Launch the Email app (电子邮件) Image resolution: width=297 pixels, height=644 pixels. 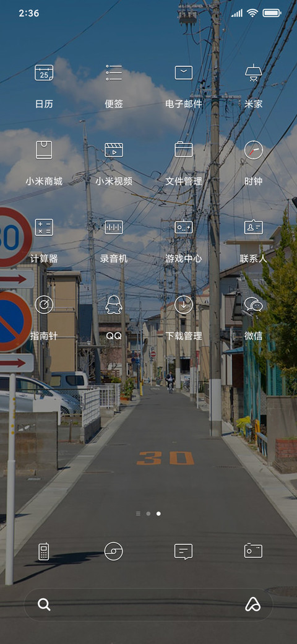(x=184, y=73)
